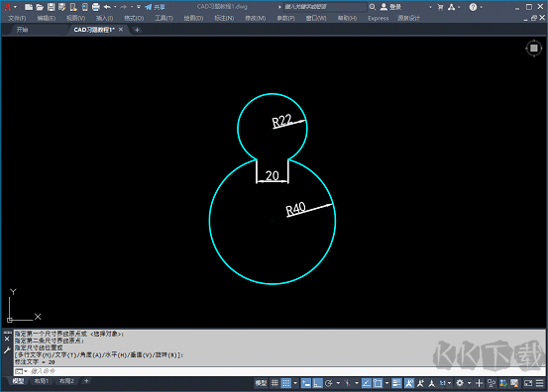Click the new drawing tab plus button
Viewport: 548px width, 392px height.
point(137,30)
